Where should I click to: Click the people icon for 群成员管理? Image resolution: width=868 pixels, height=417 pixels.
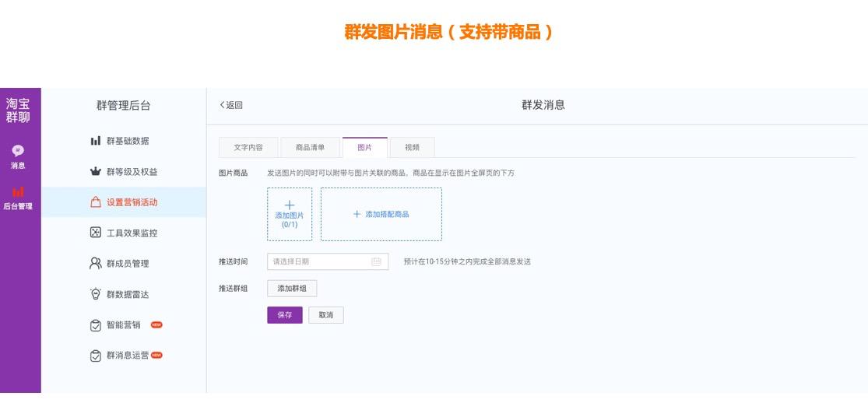[95, 263]
